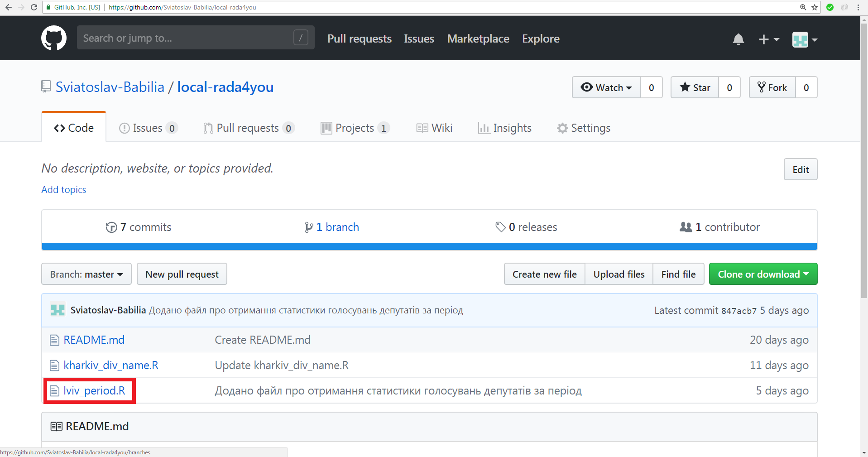Viewport: 868px width, 457px height.
Task: Fork the repository
Action: click(x=772, y=87)
